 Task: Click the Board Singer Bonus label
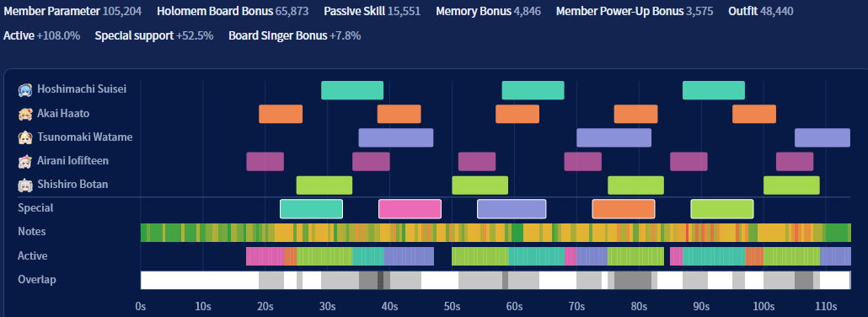pyautogui.click(x=278, y=36)
